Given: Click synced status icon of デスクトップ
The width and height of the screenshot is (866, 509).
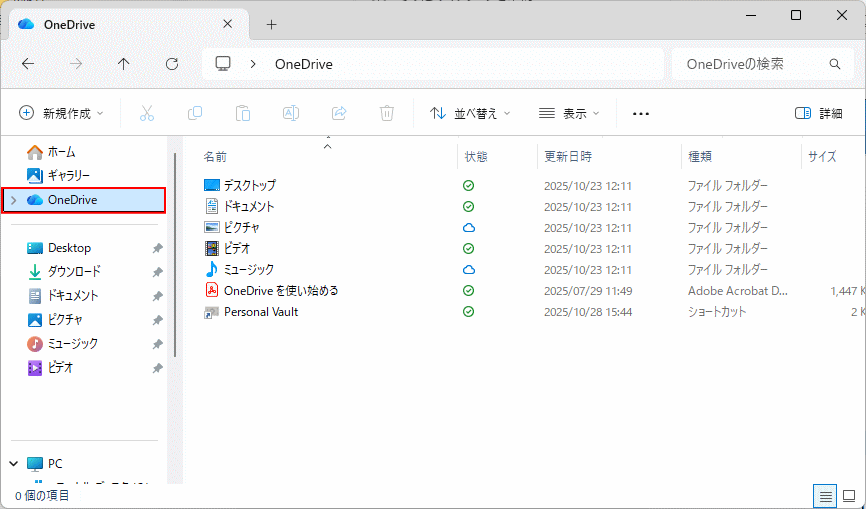Looking at the screenshot, I should coord(468,185).
